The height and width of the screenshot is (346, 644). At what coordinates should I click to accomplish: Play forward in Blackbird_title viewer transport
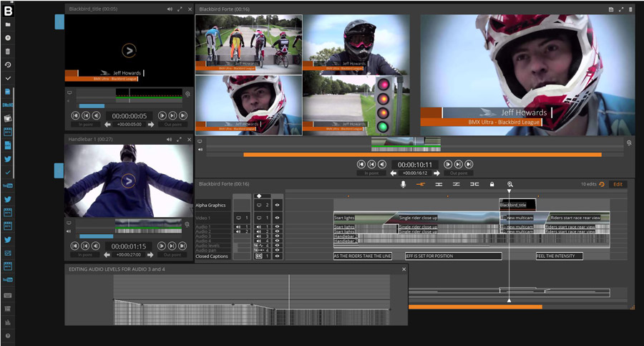[162, 115]
